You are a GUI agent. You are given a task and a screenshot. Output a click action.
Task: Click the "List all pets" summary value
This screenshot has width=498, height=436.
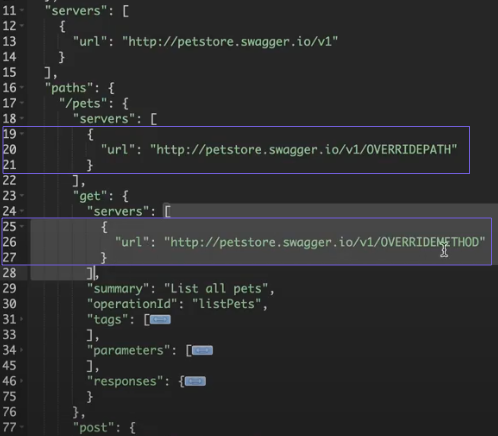click(216, 289)
